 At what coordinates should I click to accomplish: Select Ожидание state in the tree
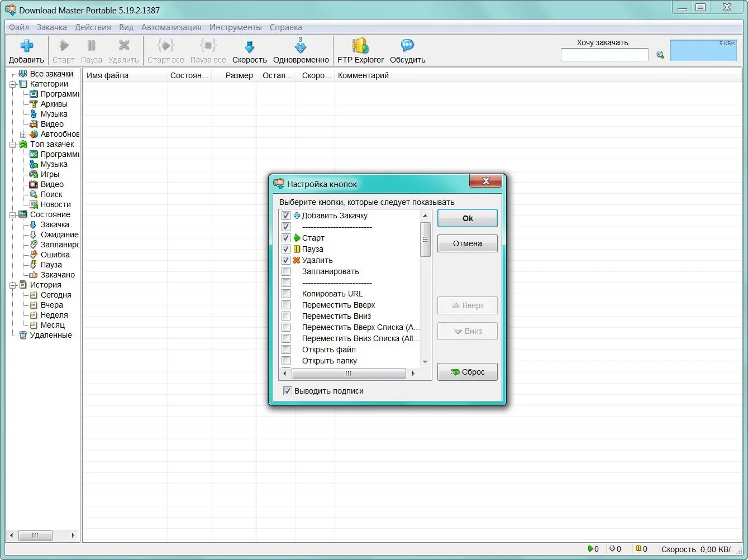59,234
